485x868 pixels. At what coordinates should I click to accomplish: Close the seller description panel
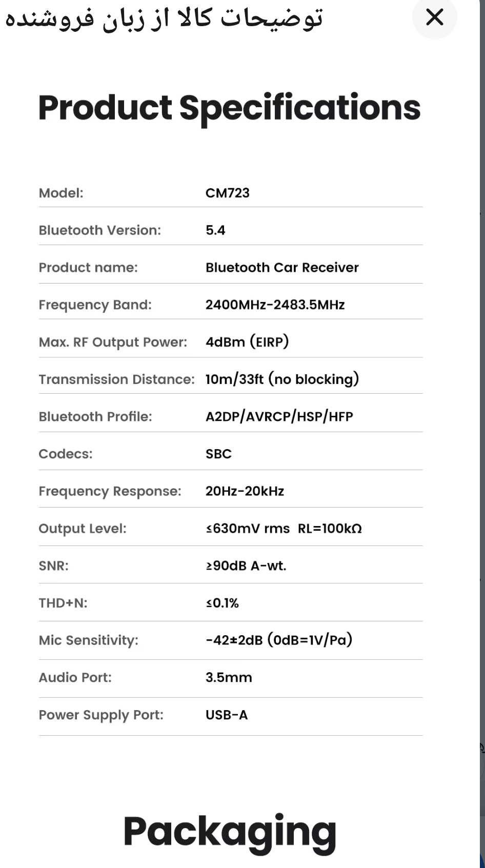[434, 18]
